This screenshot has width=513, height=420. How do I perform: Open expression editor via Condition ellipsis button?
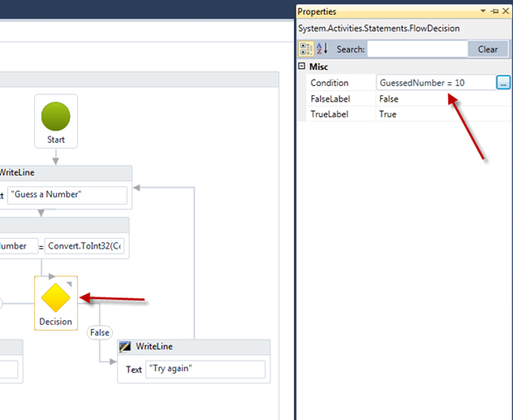503,82
